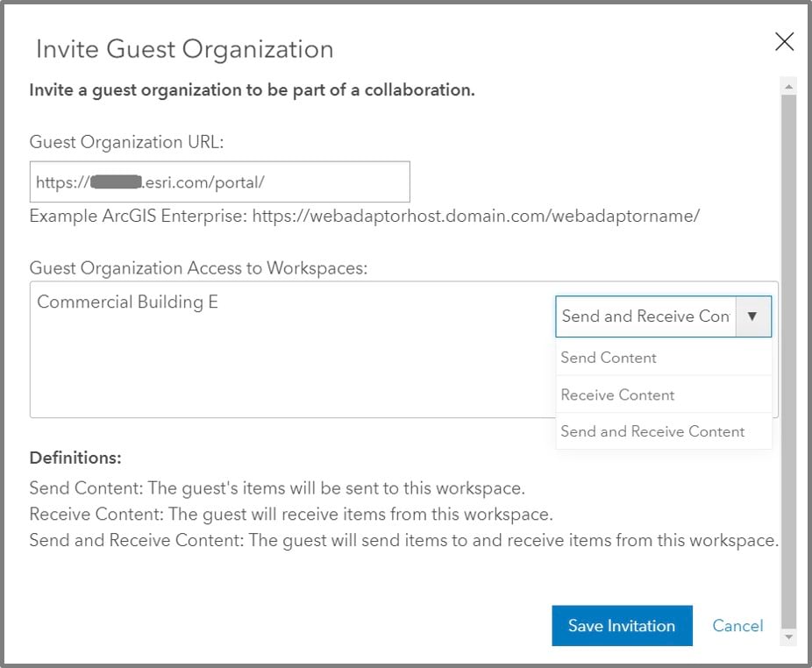812x668 pixels.
Task: Click the scrollbar up arrow
Action: coord(788,84)
